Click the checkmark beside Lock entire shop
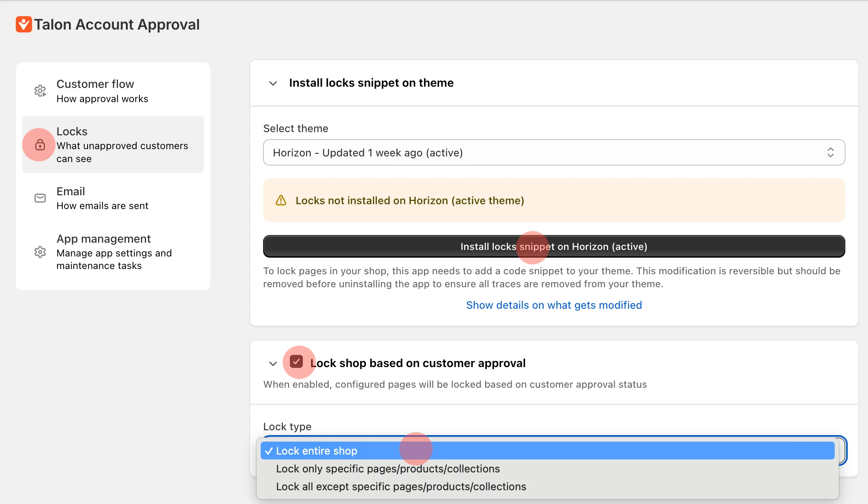This screenshot has width=868, height=504. tap(269, 451)
